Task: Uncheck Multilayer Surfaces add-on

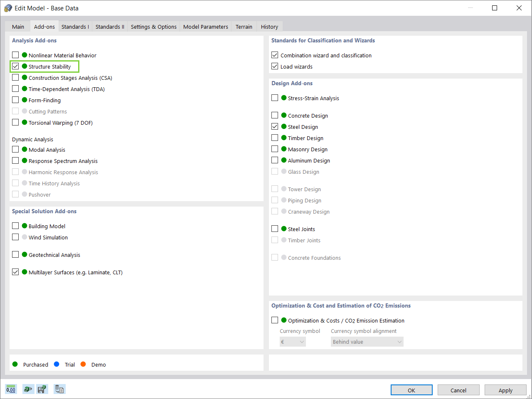Action: 15,272
